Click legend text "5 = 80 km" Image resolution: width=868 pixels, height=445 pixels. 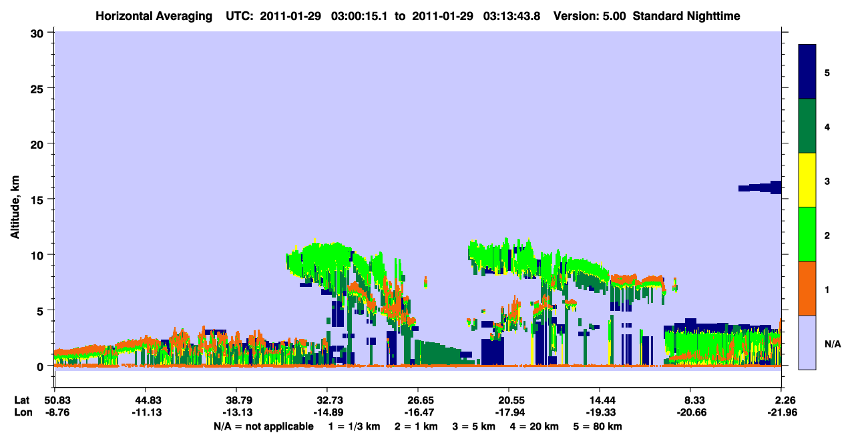point(599,426)
